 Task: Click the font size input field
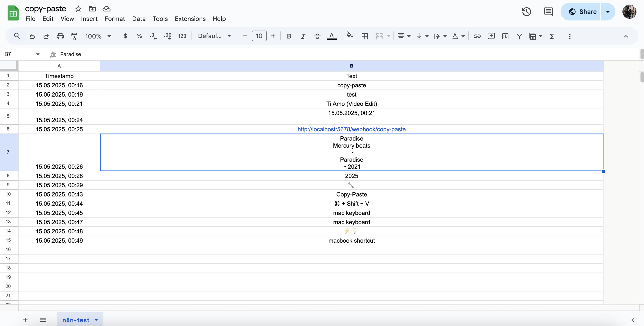pyautogui.click(x=259, y=36)
